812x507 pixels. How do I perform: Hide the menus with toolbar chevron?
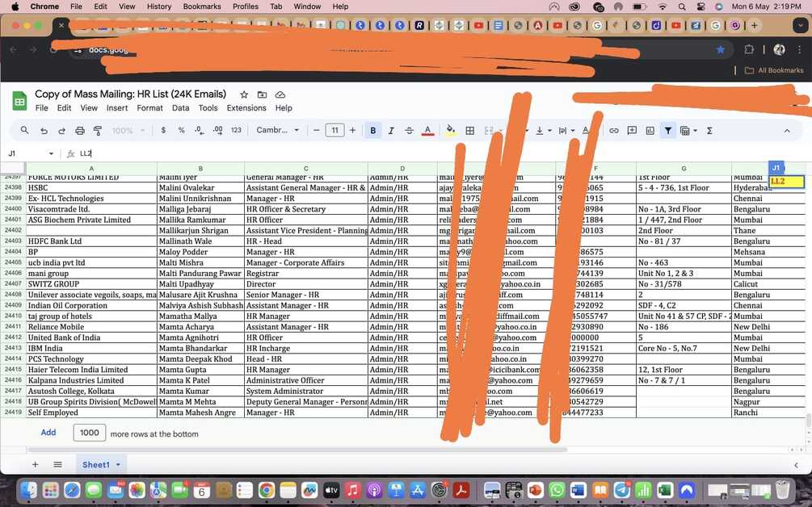(787, 131)
